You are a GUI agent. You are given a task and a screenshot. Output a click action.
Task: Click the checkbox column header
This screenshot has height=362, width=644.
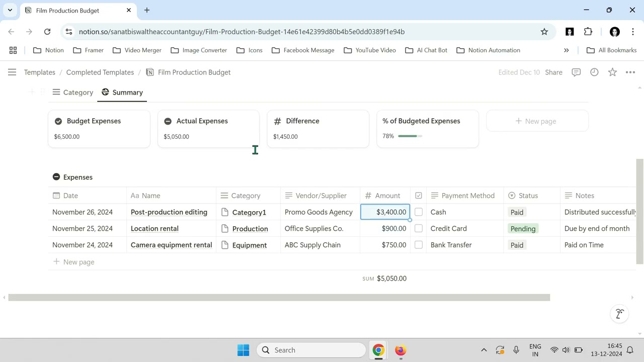tap(419, 196)
